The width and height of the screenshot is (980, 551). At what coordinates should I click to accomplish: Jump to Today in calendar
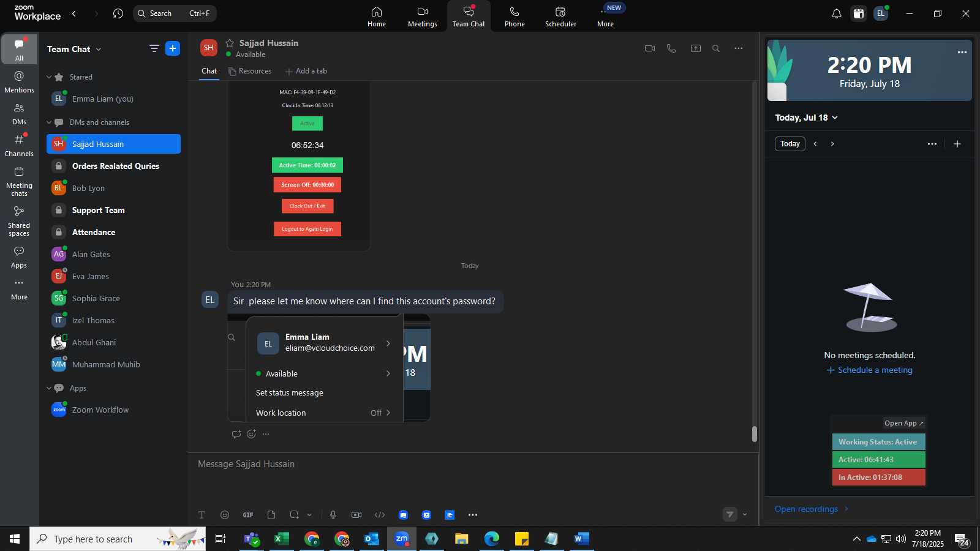click(790, 144)
